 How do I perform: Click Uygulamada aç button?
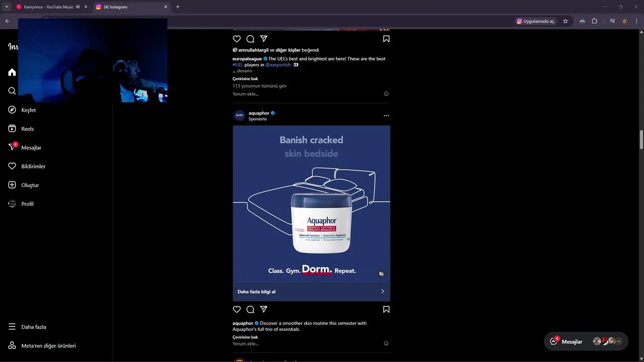click(x=535, y=21)
